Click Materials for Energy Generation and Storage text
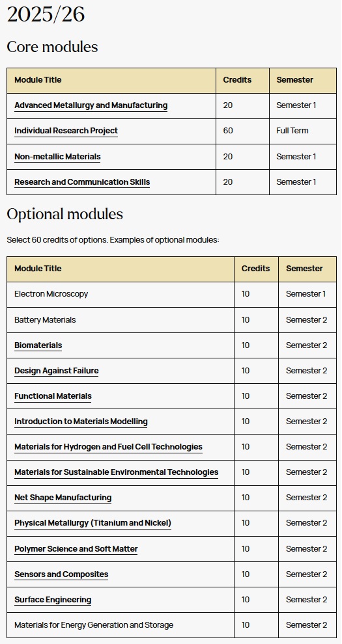This screenshot has width=342, height=644. [94, 626]
